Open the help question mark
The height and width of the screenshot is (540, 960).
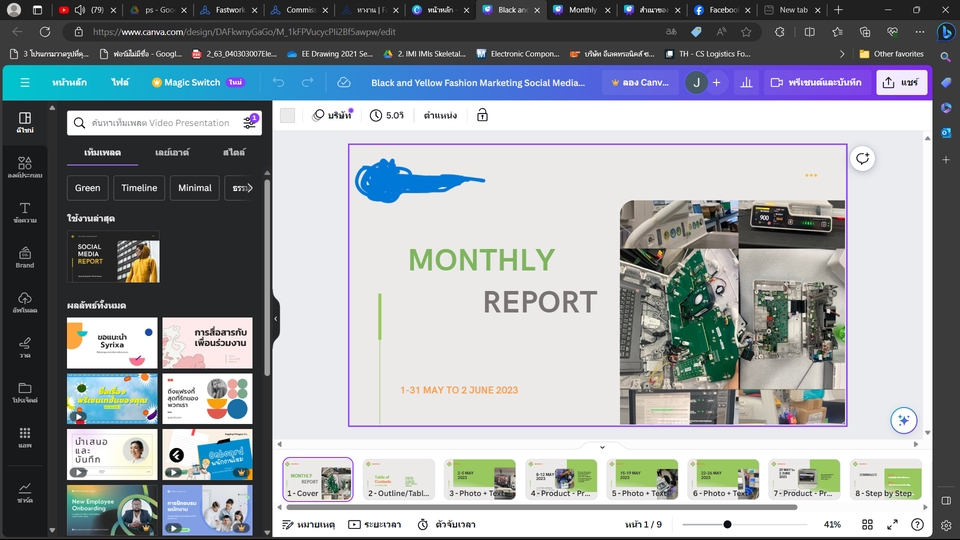(x=917, y=524)
